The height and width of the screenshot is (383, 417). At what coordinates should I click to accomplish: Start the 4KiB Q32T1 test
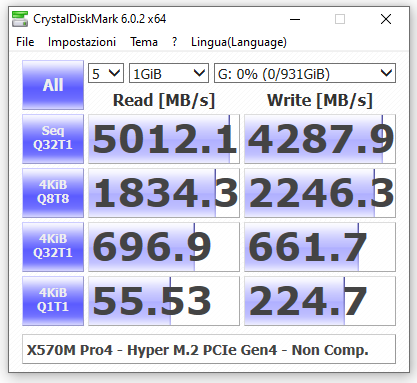[53, 247]
